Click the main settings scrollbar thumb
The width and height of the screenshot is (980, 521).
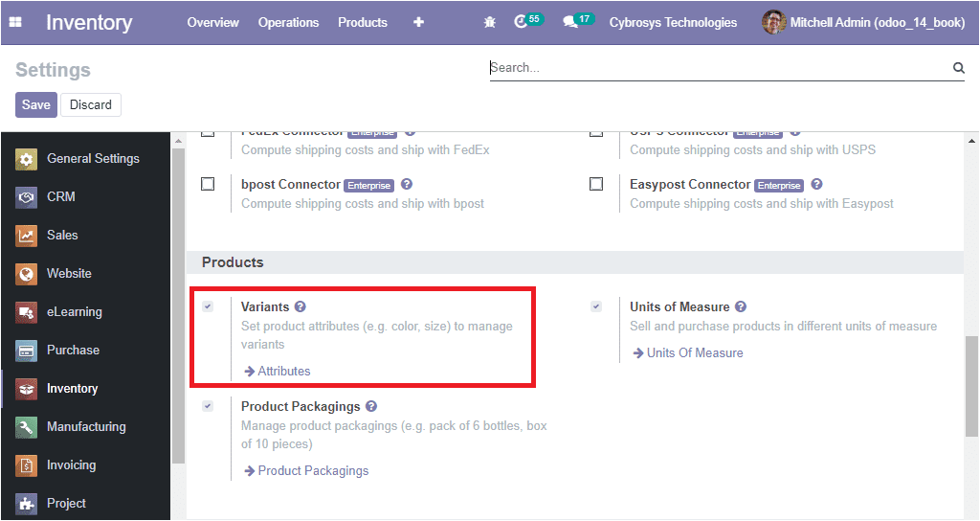pyautogui.click(x=971, y=387)
